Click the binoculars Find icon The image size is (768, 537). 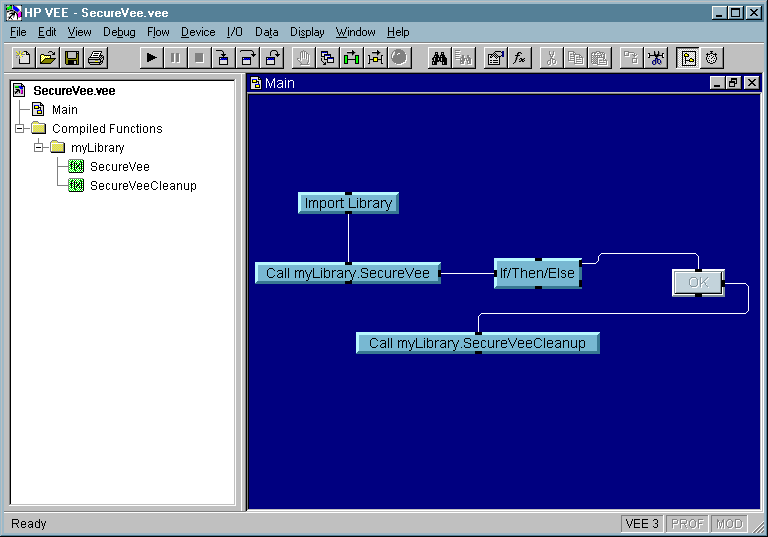pyautogui.click(x=439, y=57)
